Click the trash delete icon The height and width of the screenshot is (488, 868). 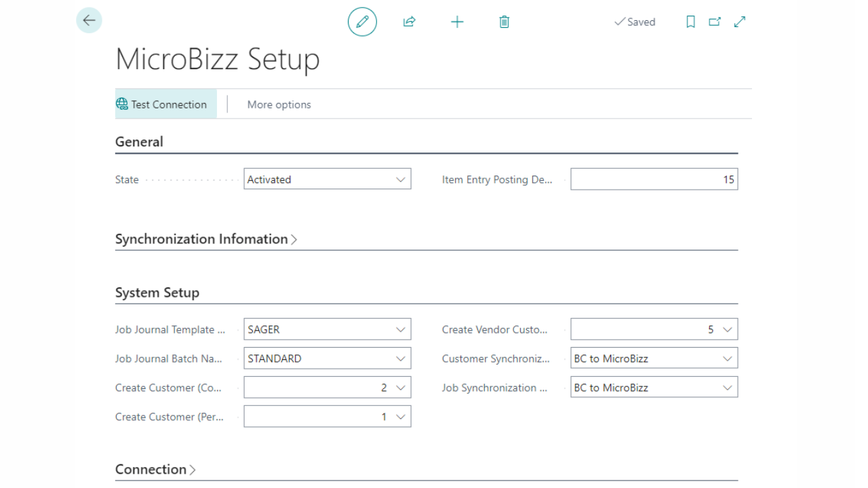tap(504, 22)
